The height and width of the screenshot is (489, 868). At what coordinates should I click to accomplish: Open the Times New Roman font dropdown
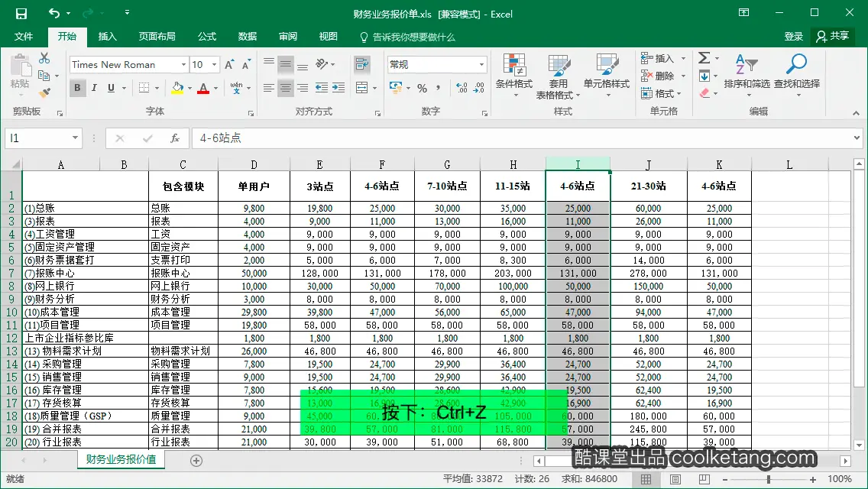pos(183,65)
